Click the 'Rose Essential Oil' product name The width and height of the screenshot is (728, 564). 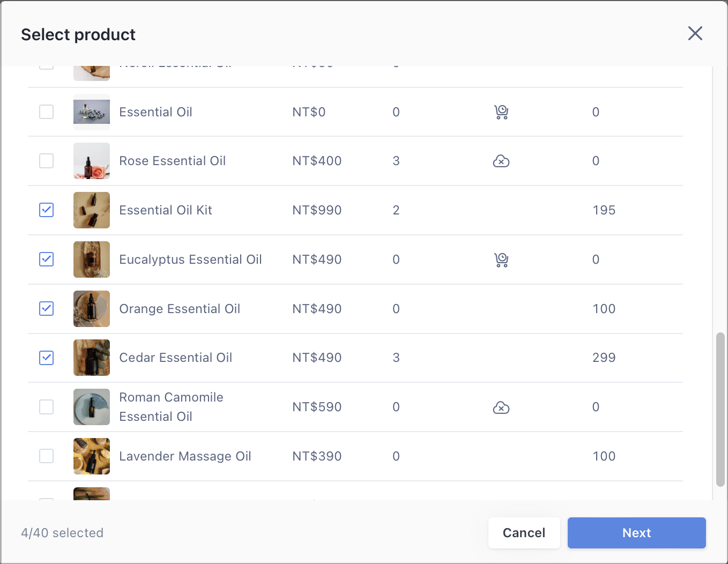click(x=172, y=161)
